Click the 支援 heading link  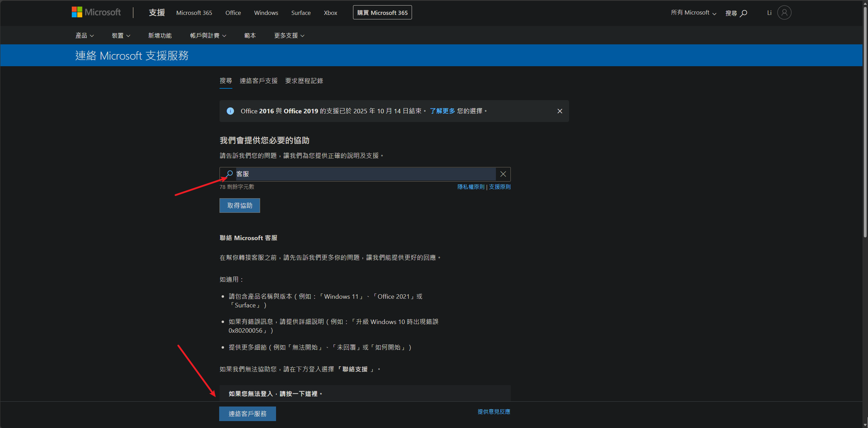click(x=157, y=13)
